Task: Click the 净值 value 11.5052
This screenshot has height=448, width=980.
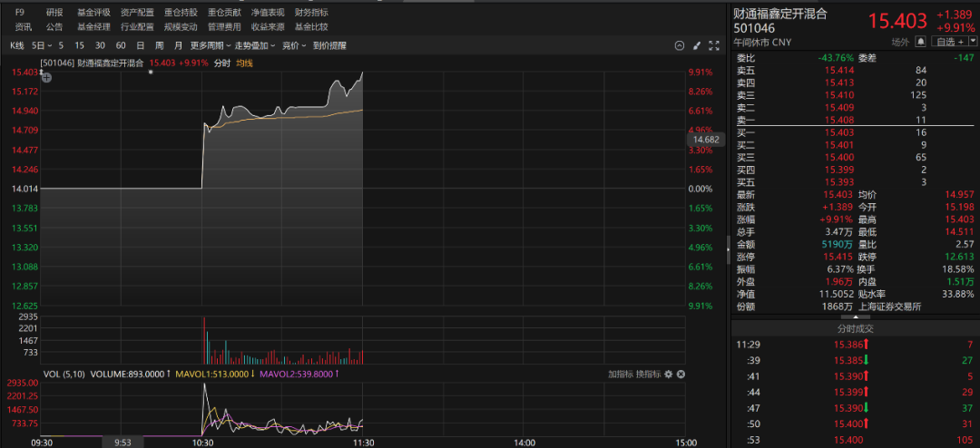Action: (835, 295)
